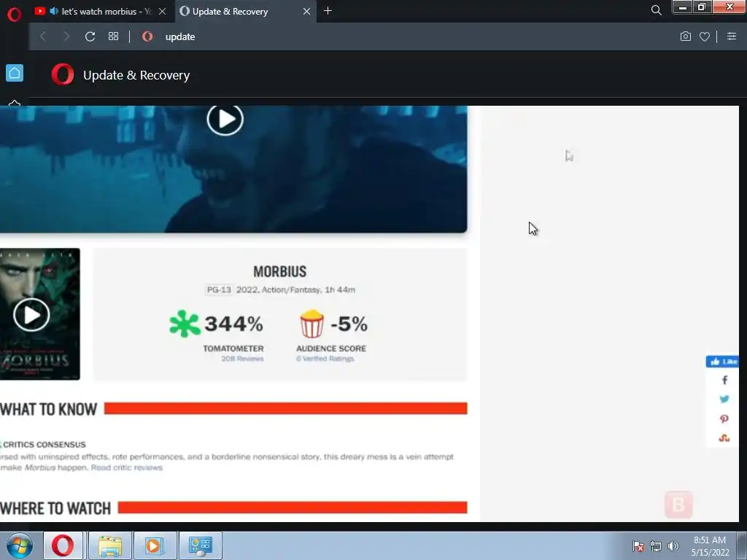Click the network tray icon
The height and width of the screenshot is (560, 747).
(x=656, y=546)
